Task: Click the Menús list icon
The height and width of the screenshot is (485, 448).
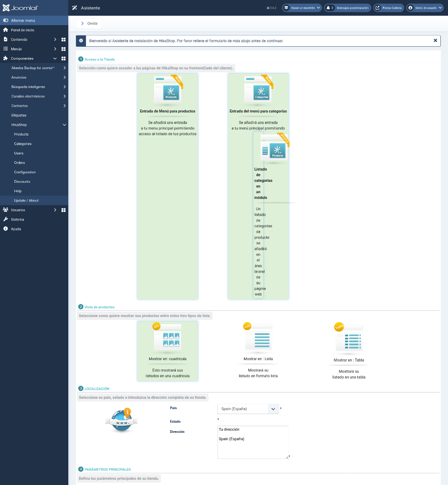Action: 5,49
